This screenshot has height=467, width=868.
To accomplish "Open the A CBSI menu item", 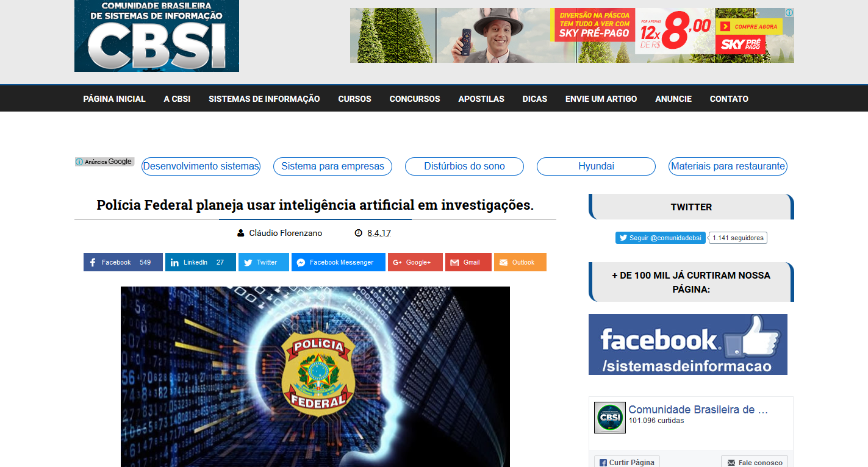I will click(x=177, y=99).
